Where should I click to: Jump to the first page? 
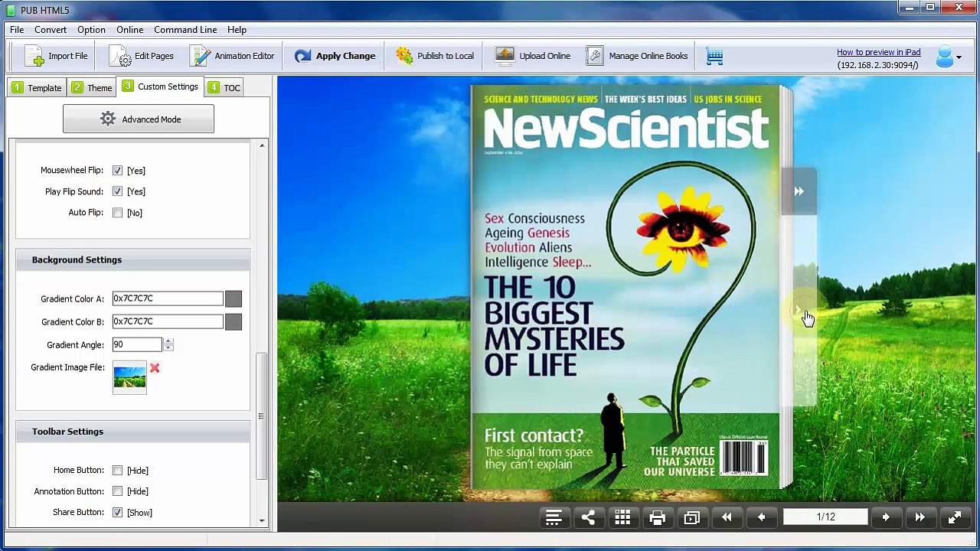click(x=727, y=517)
